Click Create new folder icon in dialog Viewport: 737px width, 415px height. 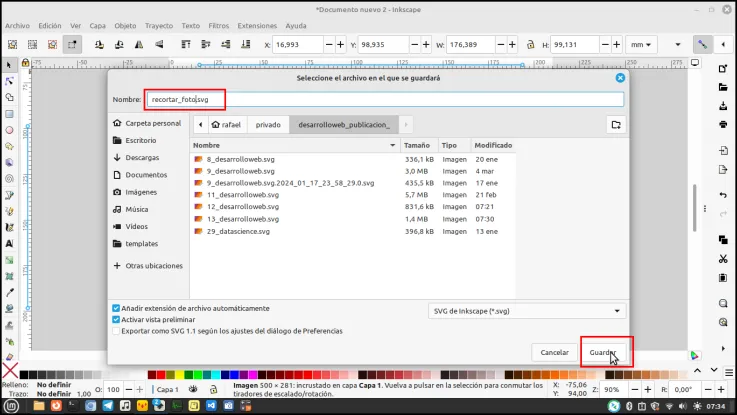pyautogui.click(x=616, y=125)
